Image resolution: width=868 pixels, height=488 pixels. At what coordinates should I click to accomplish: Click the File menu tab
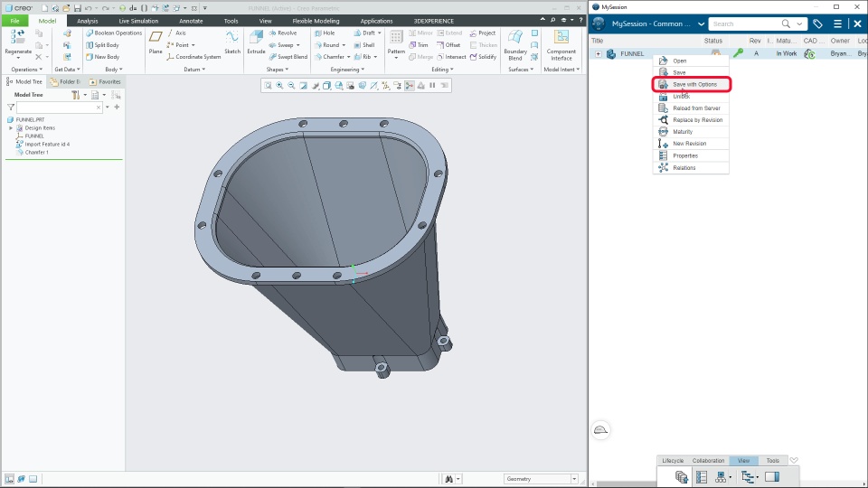pyautogui.click(x=15, y=21)
